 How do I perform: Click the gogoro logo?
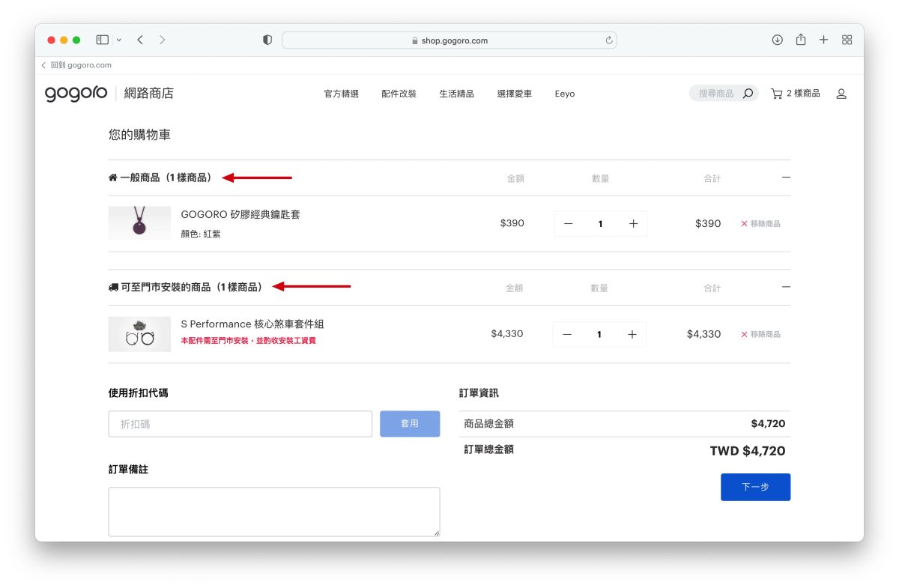click(x=76, y=94)
